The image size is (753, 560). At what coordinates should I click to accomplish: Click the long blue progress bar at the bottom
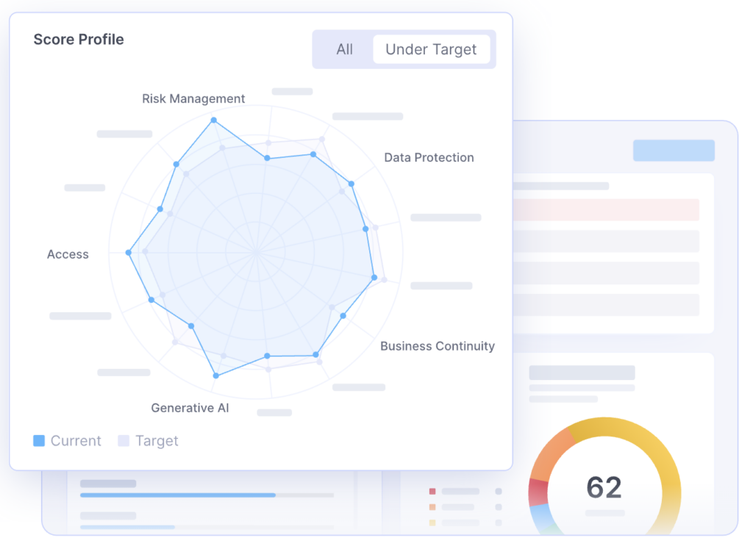tap(177, 495)
